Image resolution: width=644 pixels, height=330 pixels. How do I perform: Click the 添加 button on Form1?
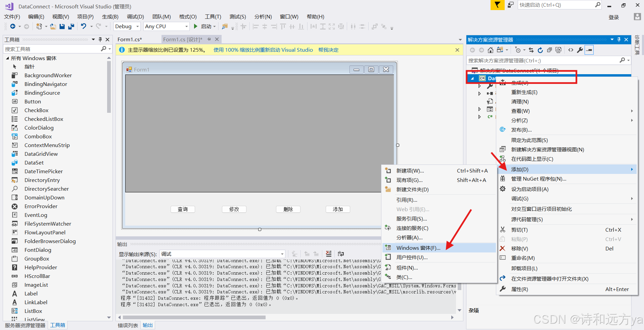[338, 209]
